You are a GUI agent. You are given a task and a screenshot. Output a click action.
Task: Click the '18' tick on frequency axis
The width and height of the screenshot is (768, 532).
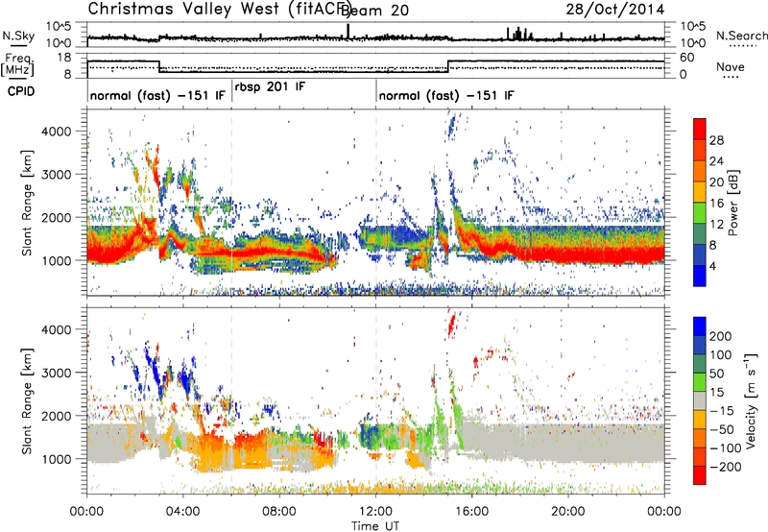[x=64, y=58]
